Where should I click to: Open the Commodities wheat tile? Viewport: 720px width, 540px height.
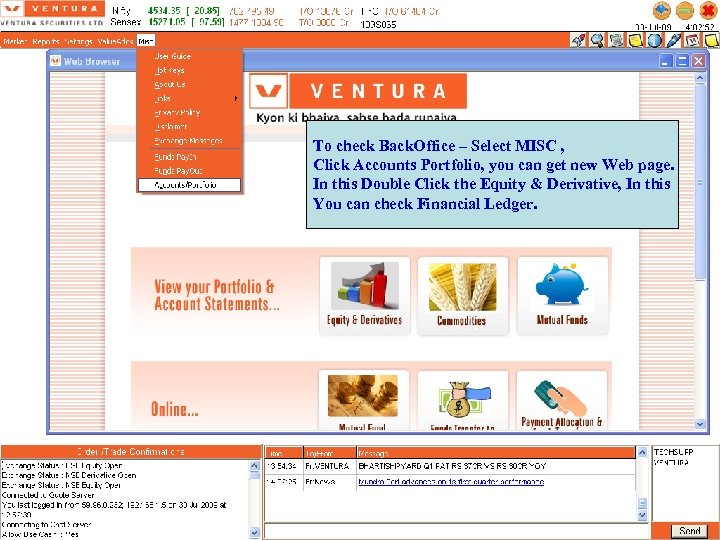(x=462, y=295)
